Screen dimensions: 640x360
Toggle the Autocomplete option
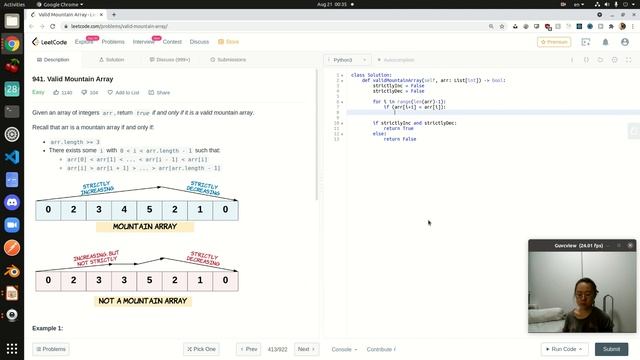(x=395, y=60)
